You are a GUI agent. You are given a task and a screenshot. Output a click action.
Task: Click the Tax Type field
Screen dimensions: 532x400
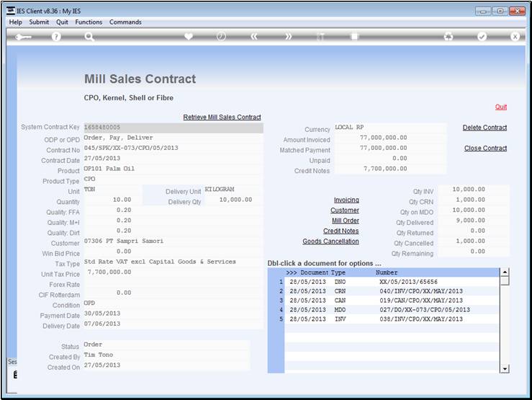click(x=173, y=262)
